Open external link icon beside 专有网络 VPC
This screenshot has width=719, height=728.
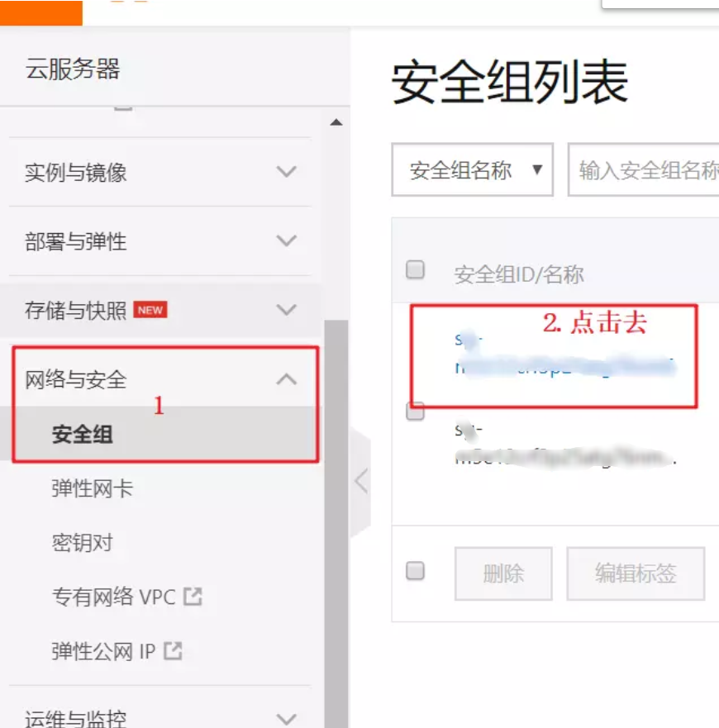(x=193, y=597)
